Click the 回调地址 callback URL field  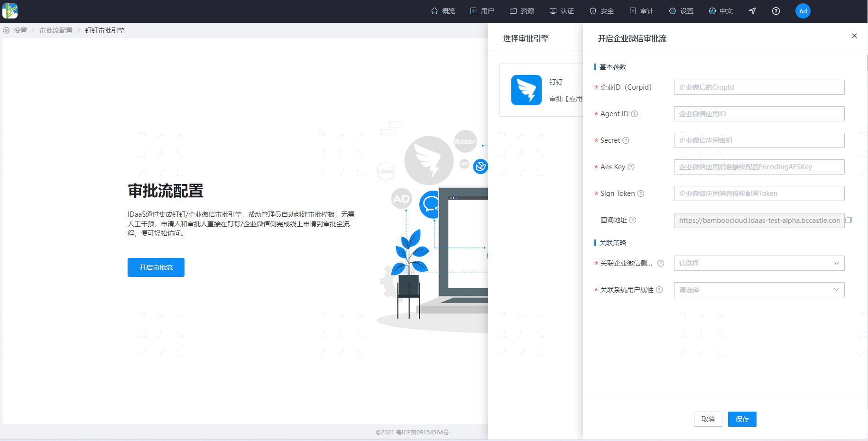[x=759, y=220]
